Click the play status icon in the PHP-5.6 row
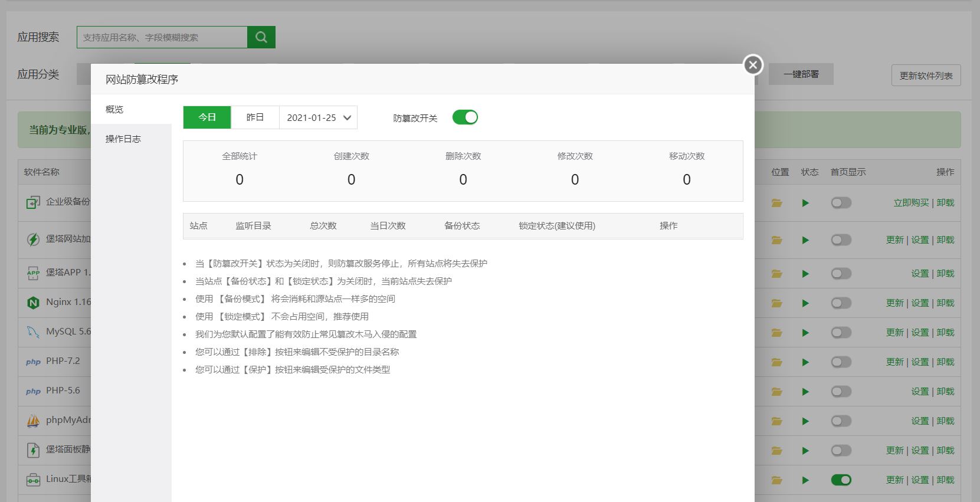 click(x=805, y=392)
